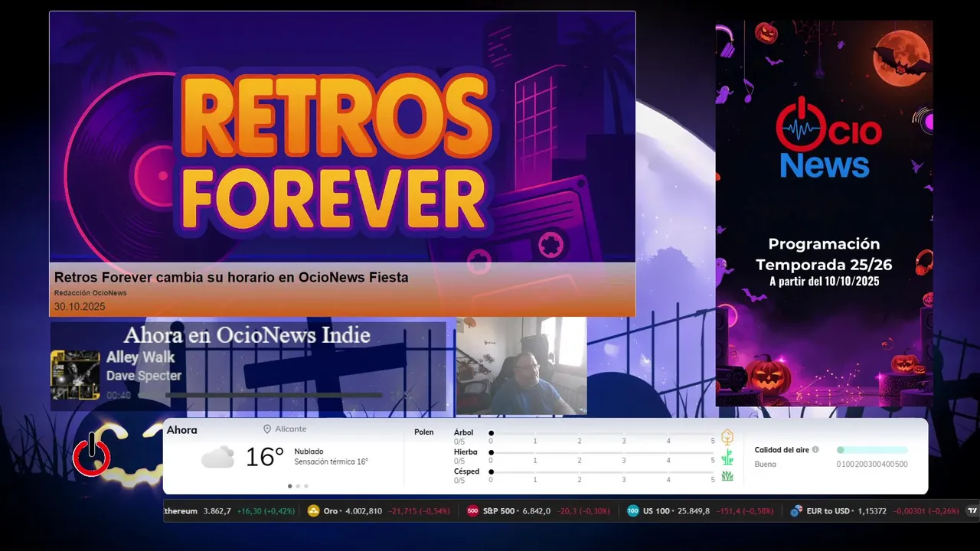Click the Programación Temporada 25/26 text
This screenshot has height=551, width=980.
click(x=824, y=255)
